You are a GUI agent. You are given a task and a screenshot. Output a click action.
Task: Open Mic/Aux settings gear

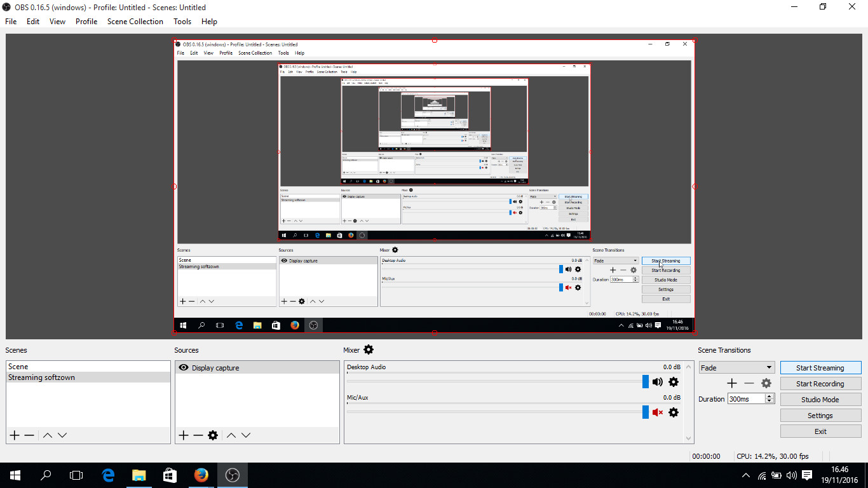click(x=674, y=412)
